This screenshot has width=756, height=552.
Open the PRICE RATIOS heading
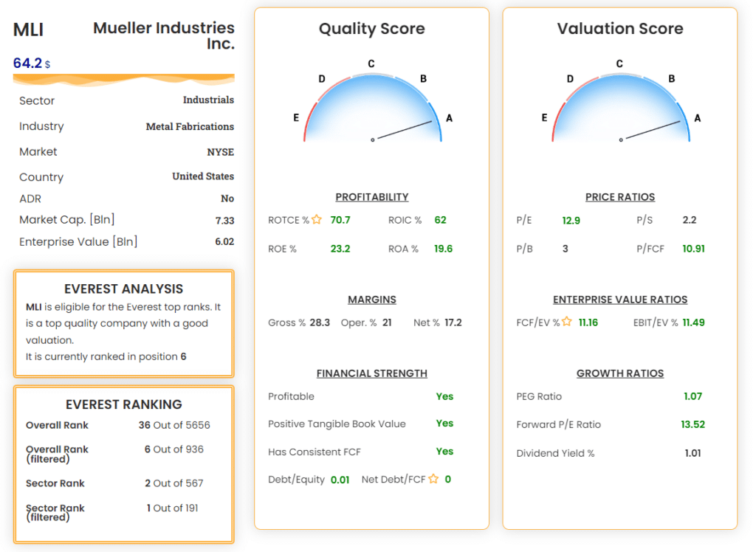point(620,197)
